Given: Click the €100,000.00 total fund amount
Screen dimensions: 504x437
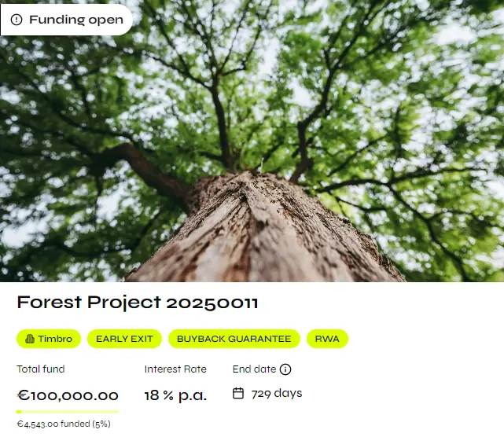Looking at the screenshot, I should [68, 395].
